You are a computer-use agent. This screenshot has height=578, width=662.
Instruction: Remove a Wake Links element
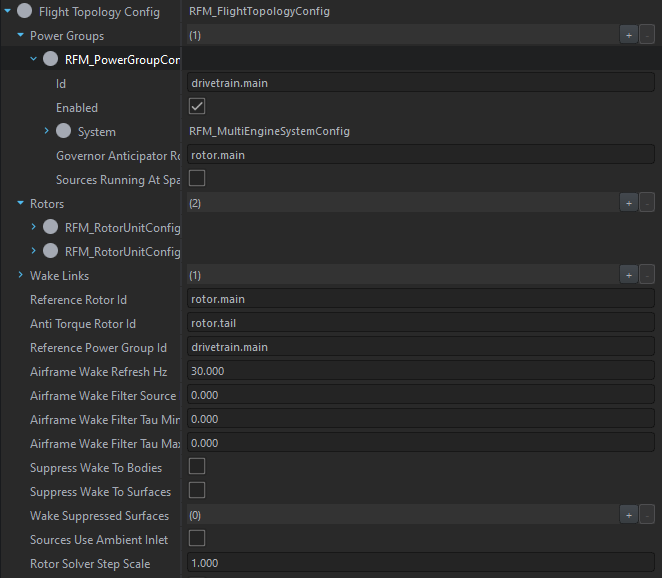pyautogui.click(x=647, y=275)
